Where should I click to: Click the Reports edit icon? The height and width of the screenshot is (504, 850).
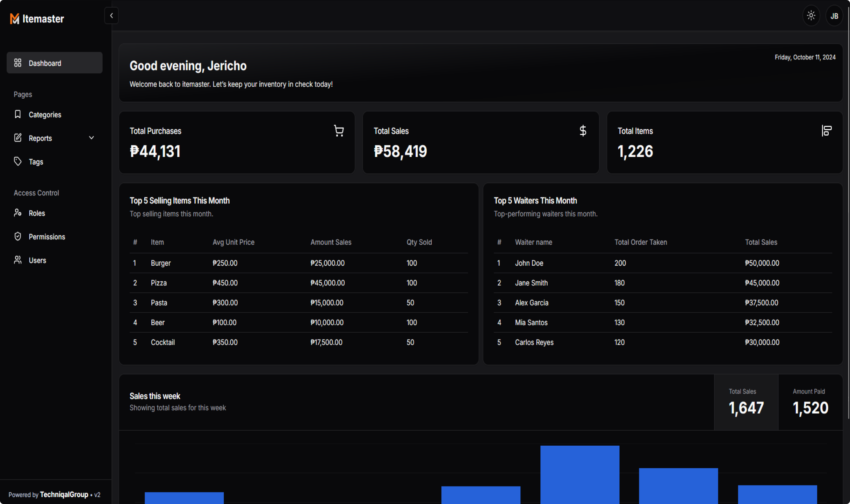[x=18, y=138]
